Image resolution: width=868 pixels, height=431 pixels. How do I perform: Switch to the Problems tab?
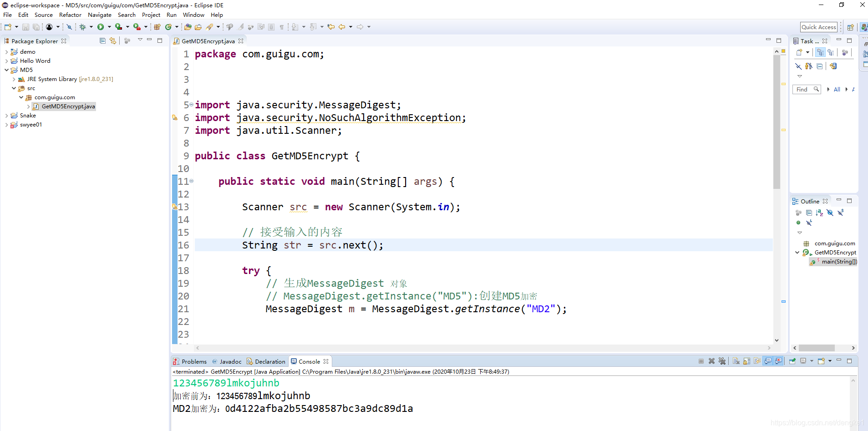[190, 361]
